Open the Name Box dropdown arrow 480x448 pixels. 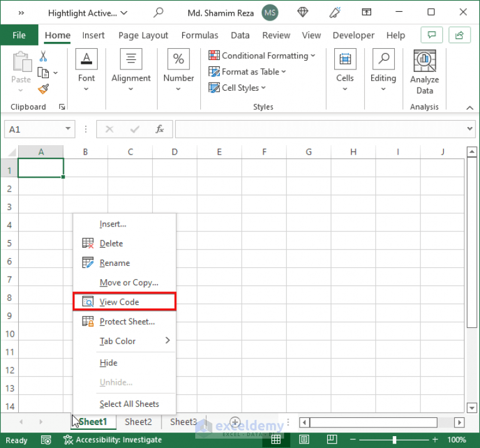[68, 129]
